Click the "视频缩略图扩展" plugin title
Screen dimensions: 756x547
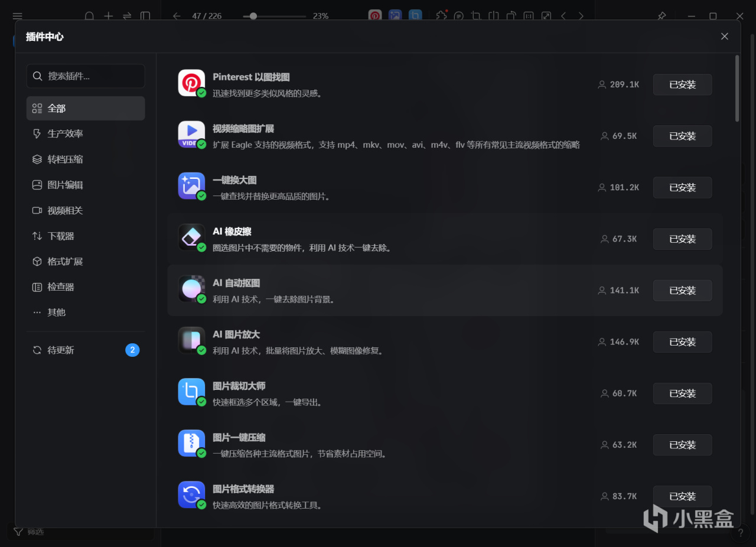coord(243,129)
